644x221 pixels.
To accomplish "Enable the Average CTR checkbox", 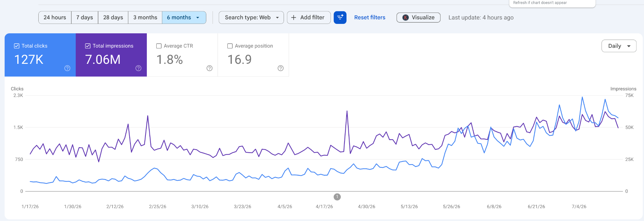I will coord(159,46).
